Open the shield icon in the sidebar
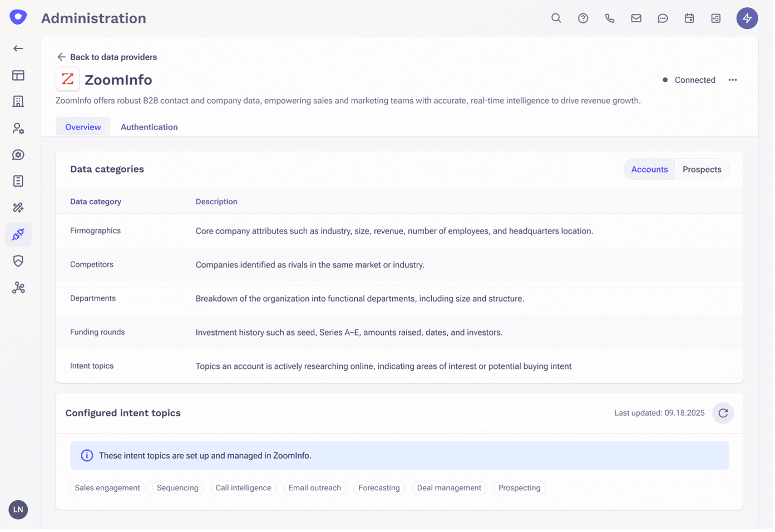This screenshot has width=775, height=532. pyautogui.click(x=18, y=260)
